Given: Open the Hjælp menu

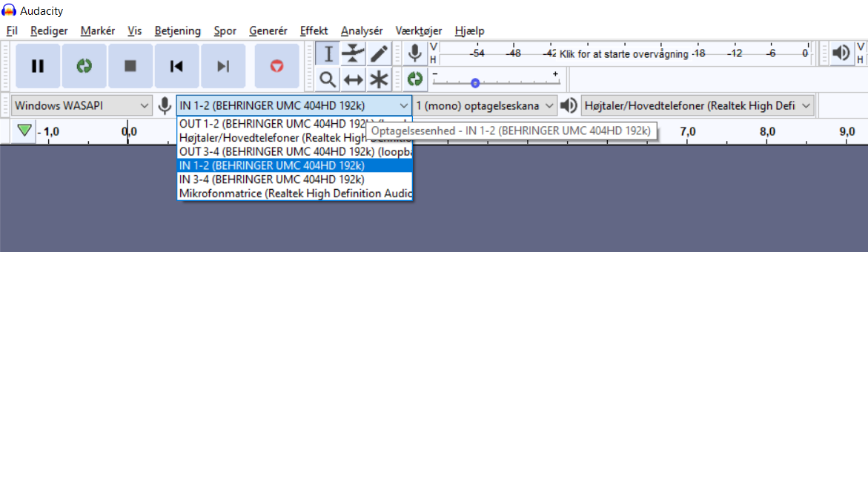Looking at the screenshot, I should (x=469, y=31).
